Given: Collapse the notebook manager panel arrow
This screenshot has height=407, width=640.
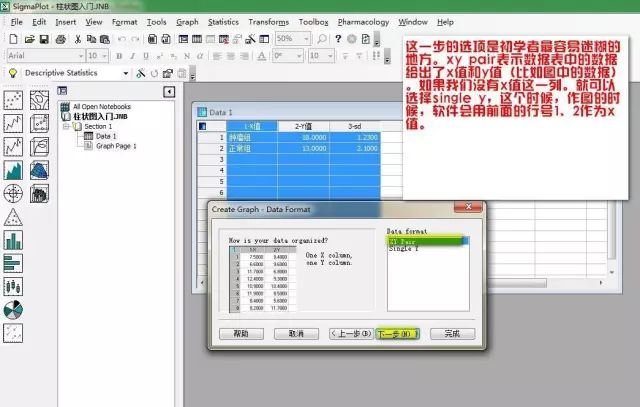Looking at the screenshot, I should coord(169,91).
